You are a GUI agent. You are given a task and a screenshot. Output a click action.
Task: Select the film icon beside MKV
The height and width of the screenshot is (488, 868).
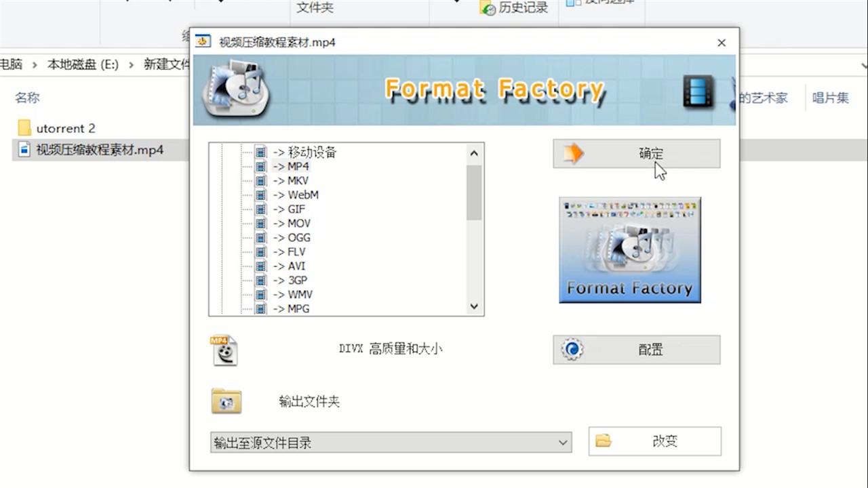pyautogui.click(x=261, y=180)
